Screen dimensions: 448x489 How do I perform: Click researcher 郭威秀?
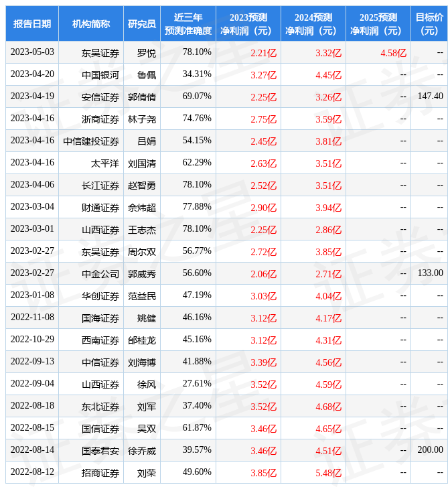pyautogui.click(x=142, y=275)
